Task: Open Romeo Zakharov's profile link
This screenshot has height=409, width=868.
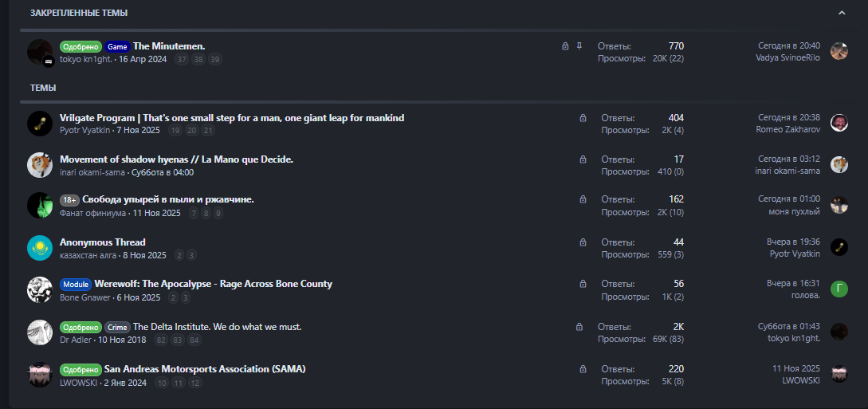Action: pos(787,129)
